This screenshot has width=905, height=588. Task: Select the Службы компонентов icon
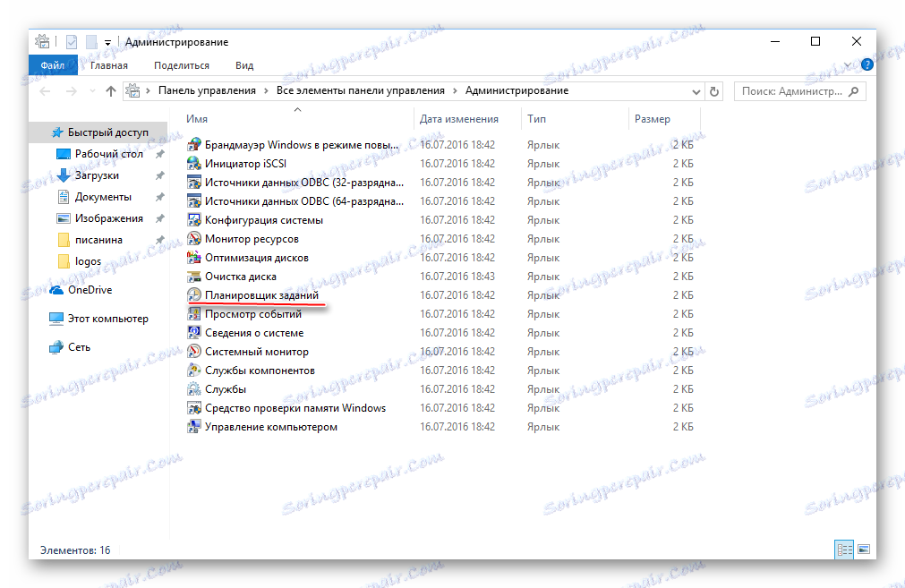coord(194,370)
